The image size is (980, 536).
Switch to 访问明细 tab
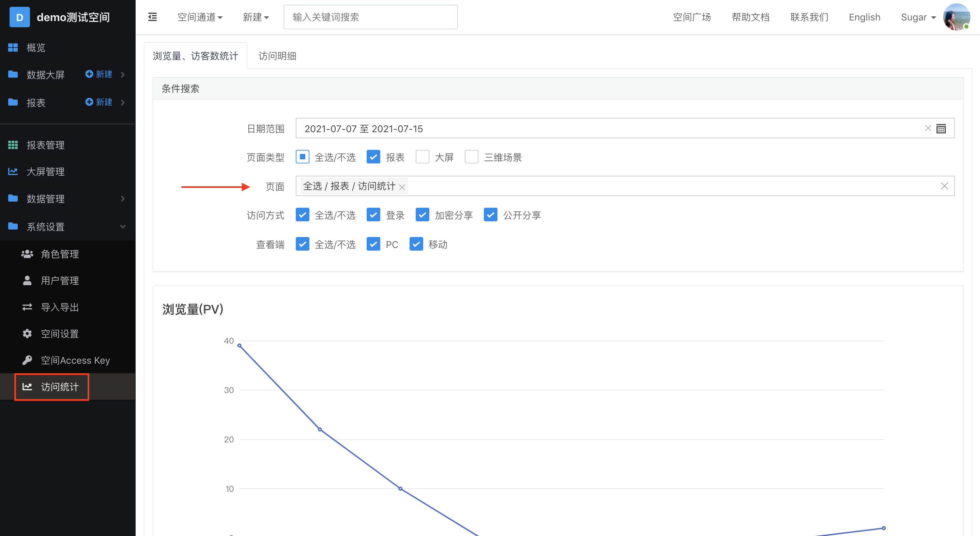pos(277,56)
